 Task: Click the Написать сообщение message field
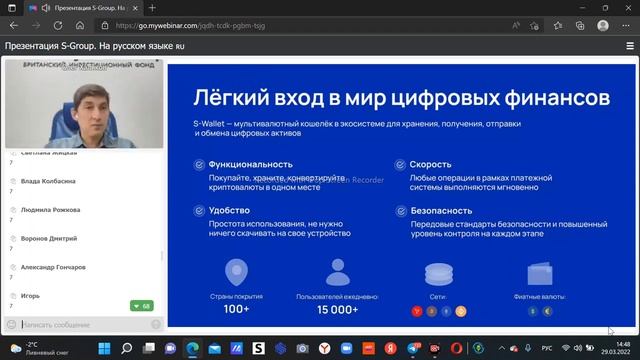pos(84,325)
